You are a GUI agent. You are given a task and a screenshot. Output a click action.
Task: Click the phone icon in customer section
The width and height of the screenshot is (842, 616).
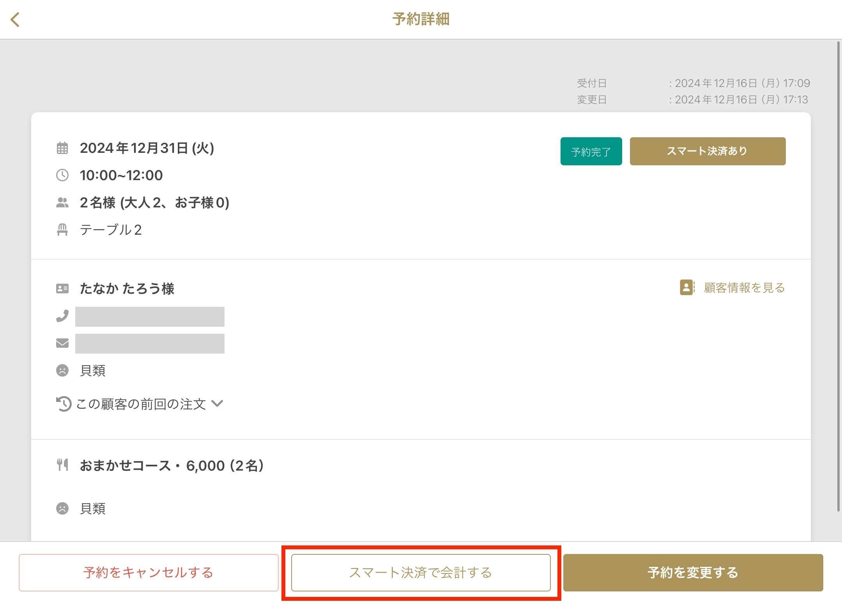point(62,316)
